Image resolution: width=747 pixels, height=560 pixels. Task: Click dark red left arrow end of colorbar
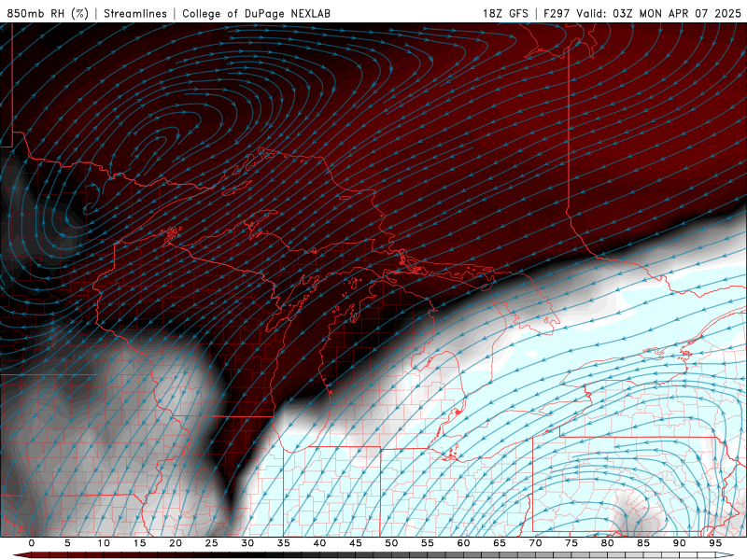pyautogui.click(x=21, y=555)
